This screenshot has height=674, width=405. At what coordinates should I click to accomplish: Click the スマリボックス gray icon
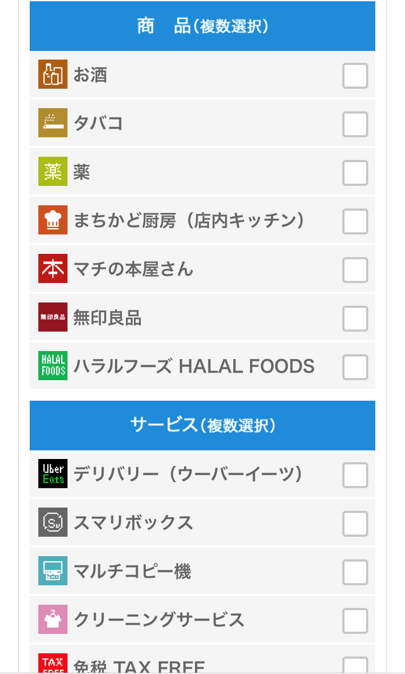(x=53, y=522)
